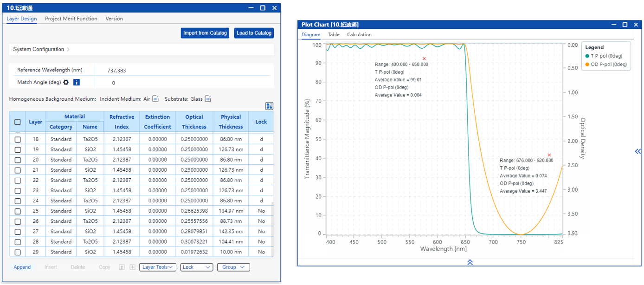Screen dimensions: 644x285
Task: Expand the double-chevron below the chart
Action: tap(470, 262)
